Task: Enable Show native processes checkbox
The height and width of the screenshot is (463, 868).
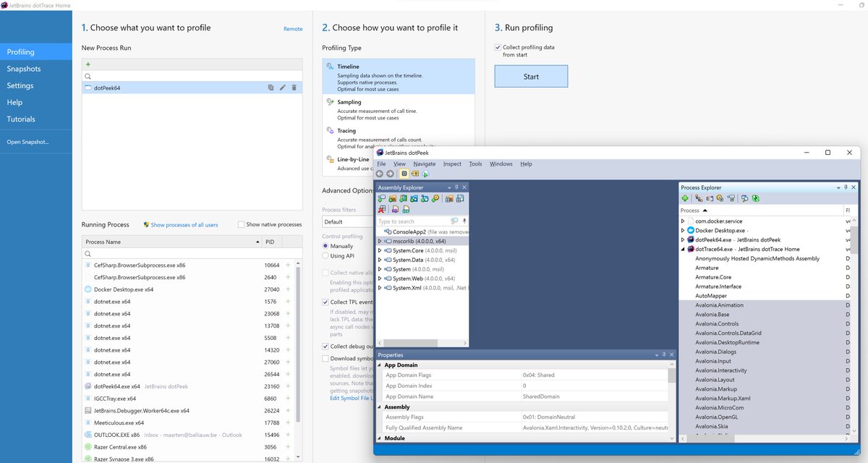Action: tap(242, 225)
